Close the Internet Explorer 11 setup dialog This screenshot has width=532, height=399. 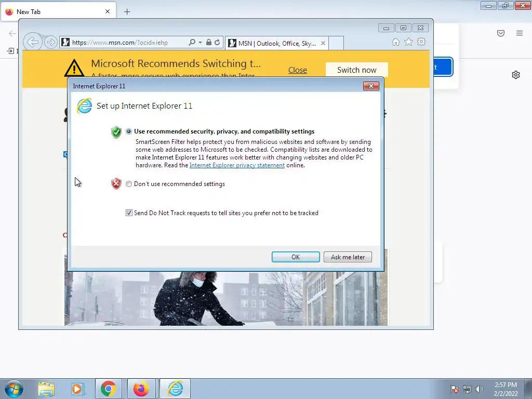tap(371, 86)
